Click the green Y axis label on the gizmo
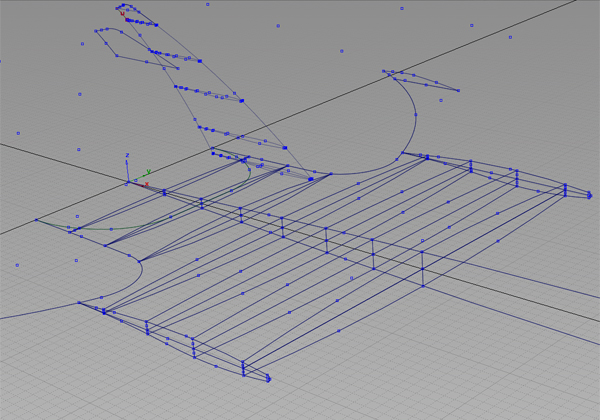 (149, 171)
